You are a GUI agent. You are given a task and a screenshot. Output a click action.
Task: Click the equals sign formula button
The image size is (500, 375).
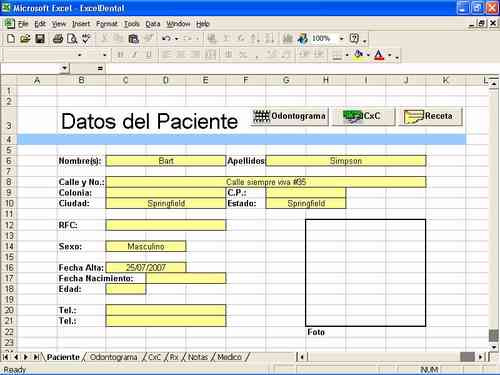point(100,68)
